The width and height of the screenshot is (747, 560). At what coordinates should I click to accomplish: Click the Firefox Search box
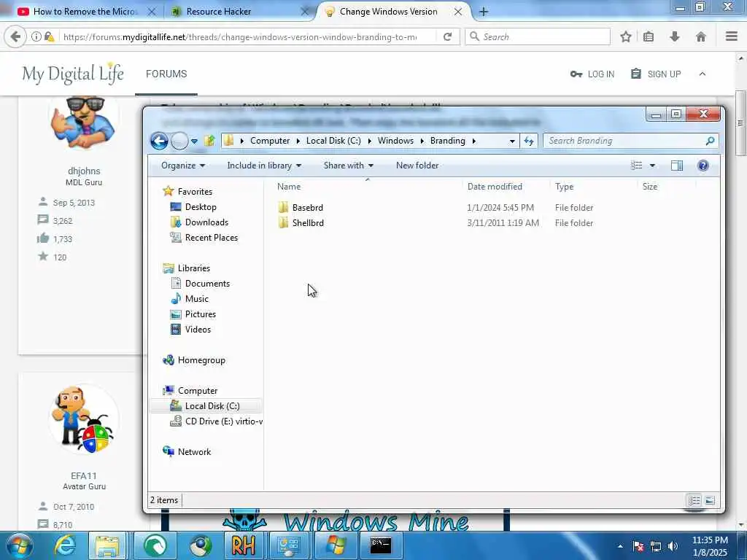pyautogui.click(x=538, y=36)
